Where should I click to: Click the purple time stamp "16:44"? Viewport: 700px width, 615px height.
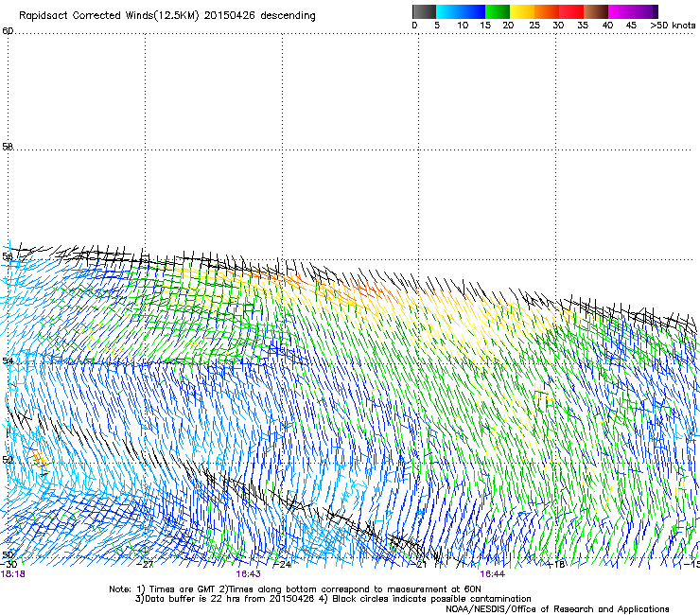(x=493, y=574)
